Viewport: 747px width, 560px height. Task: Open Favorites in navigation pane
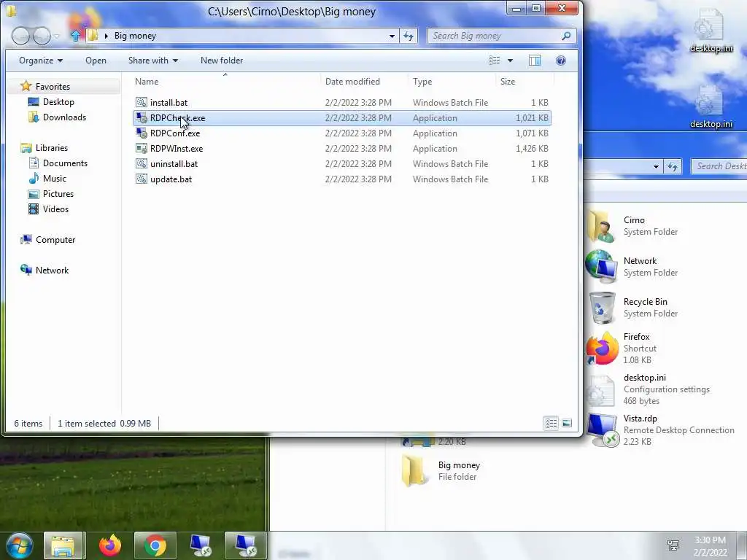(x=53, y=87)
